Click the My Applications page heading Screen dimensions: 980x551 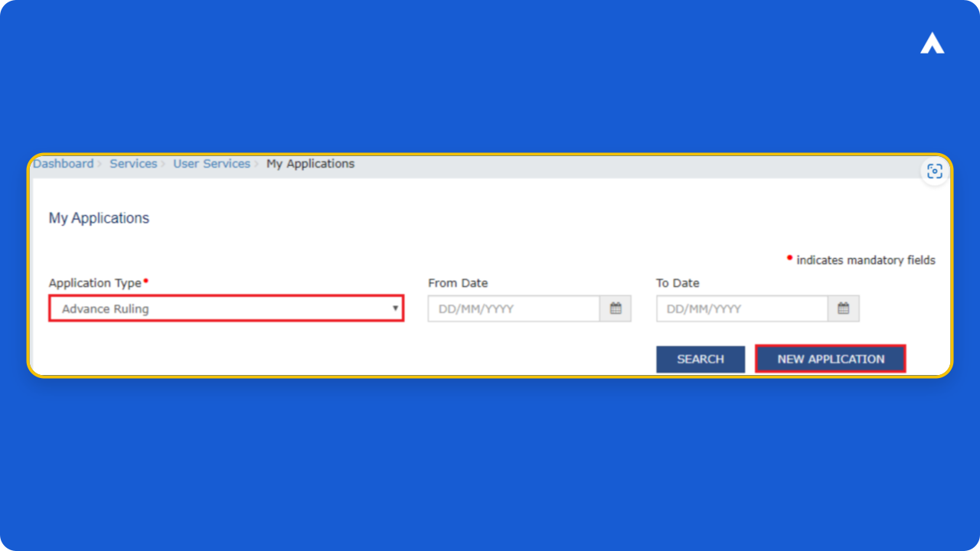point(99,218)
